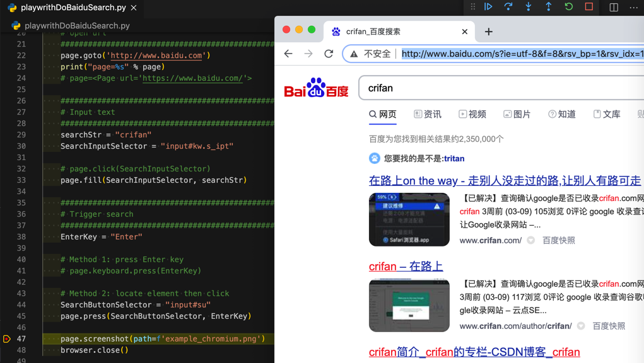Select the crifan_百度搜索 Chrome tab
The height and width of the screenshot is (363, 644).
tap(399, 32)
